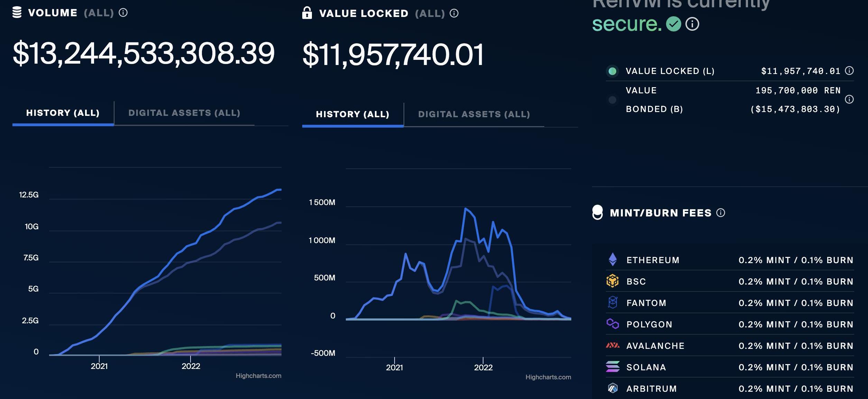The image size is (868, 399).
Task: Click the Arbitrum logo icon
Action: [x=613, y=388]
